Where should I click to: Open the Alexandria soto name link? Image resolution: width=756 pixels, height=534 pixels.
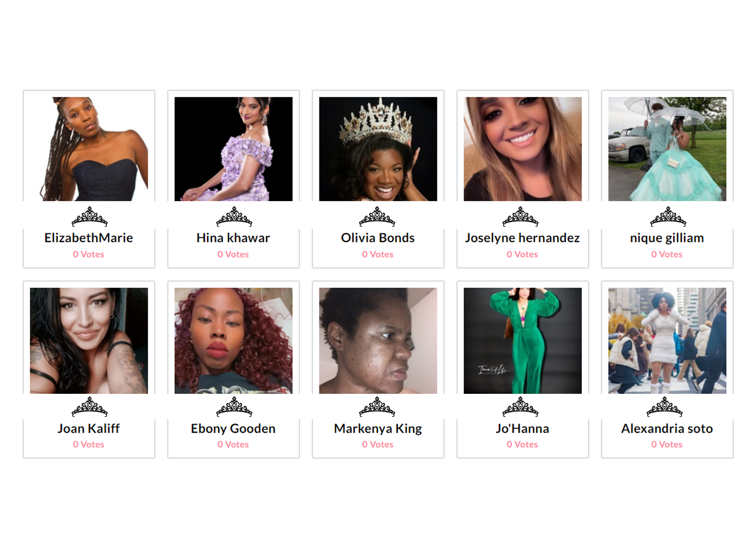667,428
